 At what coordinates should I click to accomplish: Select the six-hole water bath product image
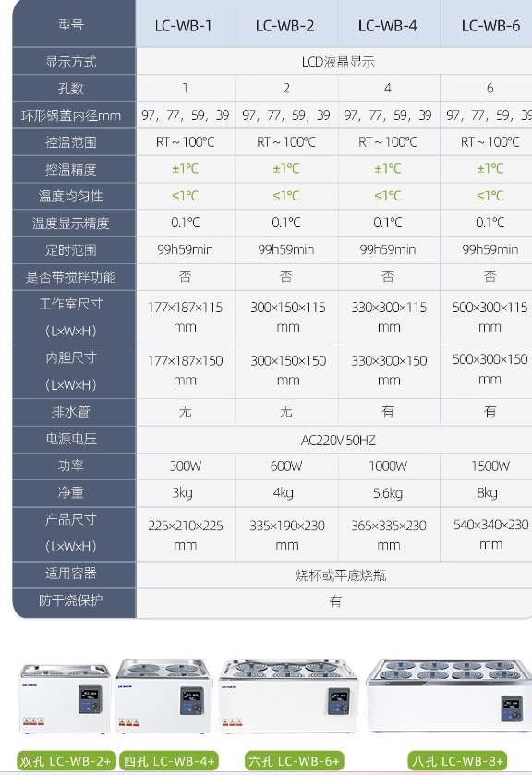coord(288,696)
